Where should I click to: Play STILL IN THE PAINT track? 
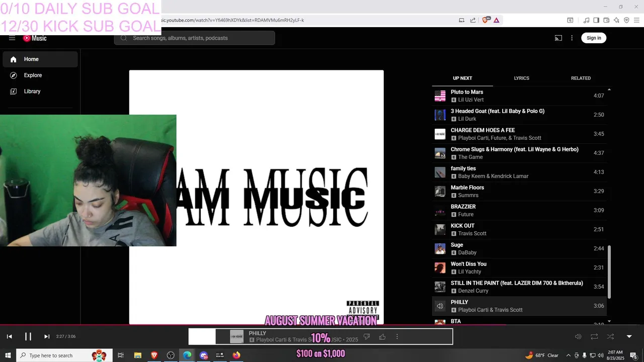(x=519, y=287)
